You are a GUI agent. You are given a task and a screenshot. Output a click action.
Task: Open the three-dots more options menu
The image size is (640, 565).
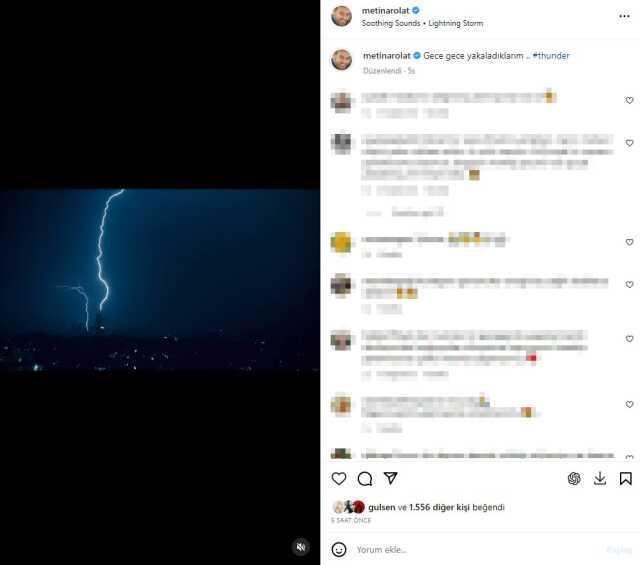624,16
